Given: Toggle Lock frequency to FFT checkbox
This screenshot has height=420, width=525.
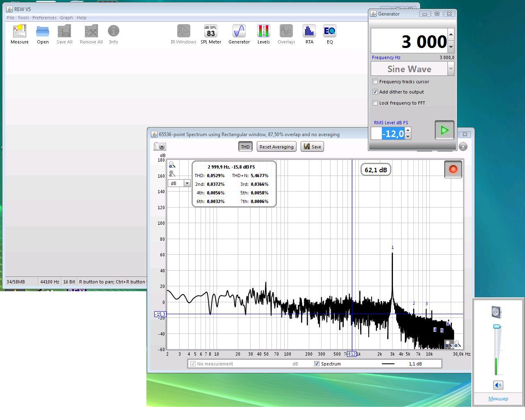Looking at the screenshot, I should [x=375, y=103].
